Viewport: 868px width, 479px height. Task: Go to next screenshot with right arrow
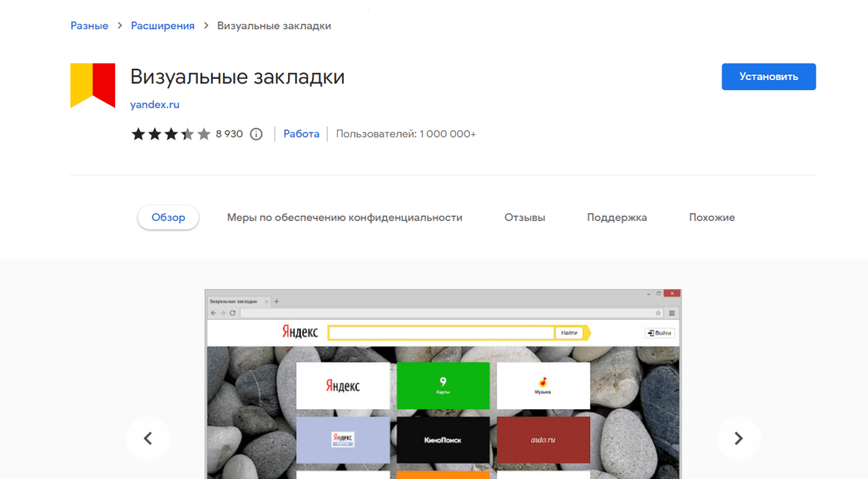pyautogui.click(x=738, y=438)
